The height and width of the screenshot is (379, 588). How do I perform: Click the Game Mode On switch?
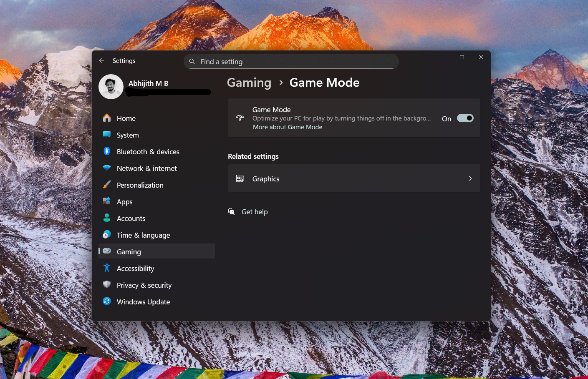(465, 118)
